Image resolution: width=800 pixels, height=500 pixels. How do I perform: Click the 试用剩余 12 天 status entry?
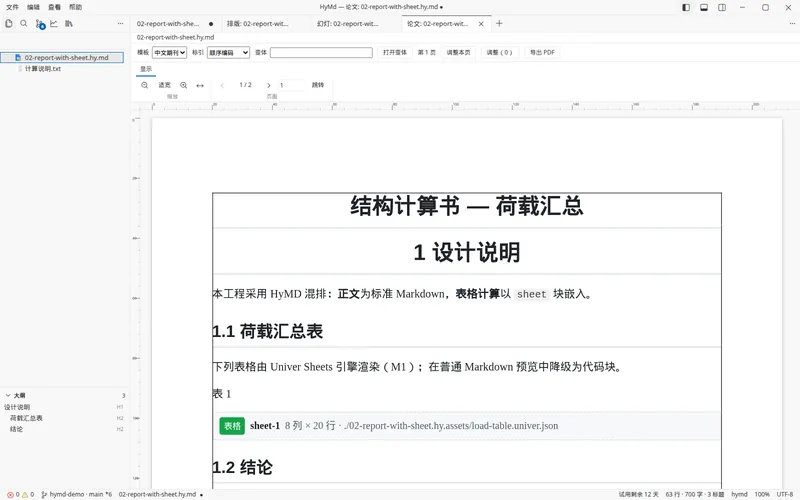pos(638,494)
